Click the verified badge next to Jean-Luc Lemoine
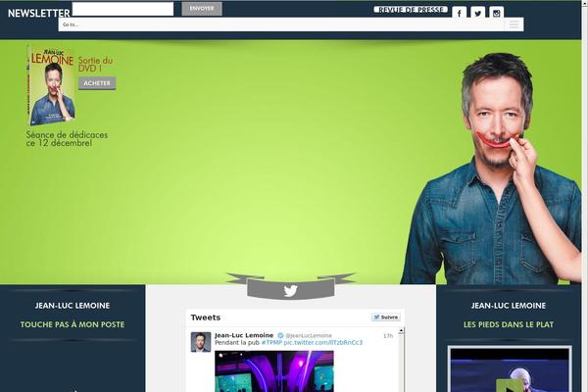Viewport: 588px width, 392px height. coord(280,335)
